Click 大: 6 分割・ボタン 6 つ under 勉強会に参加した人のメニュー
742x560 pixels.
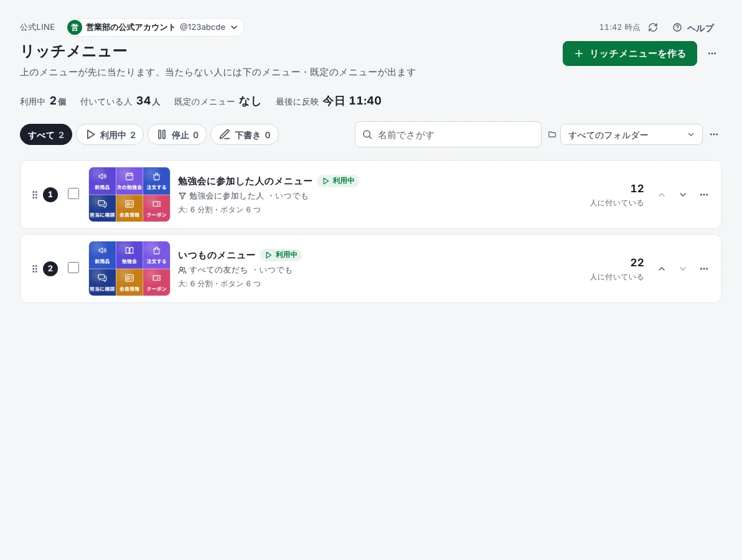pos(220,210)
